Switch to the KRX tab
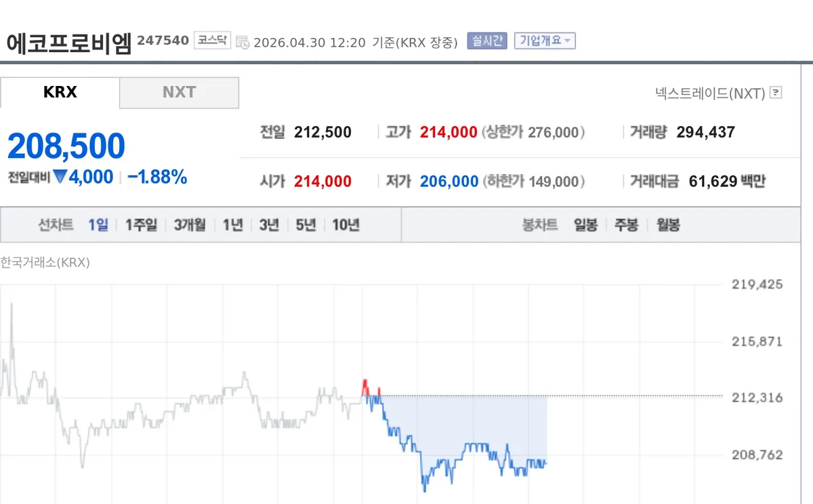The image size is (813, 504). pyautogui.click(x=60, y=93)
